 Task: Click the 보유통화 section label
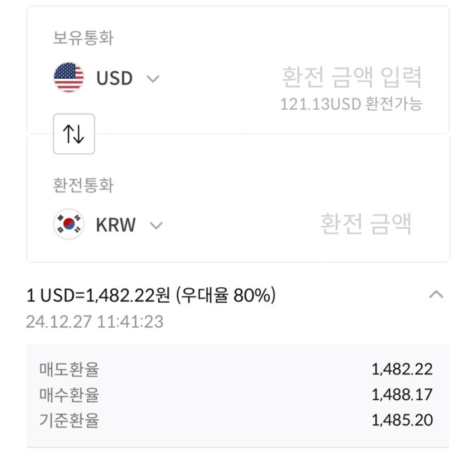(x=83, y=38)
